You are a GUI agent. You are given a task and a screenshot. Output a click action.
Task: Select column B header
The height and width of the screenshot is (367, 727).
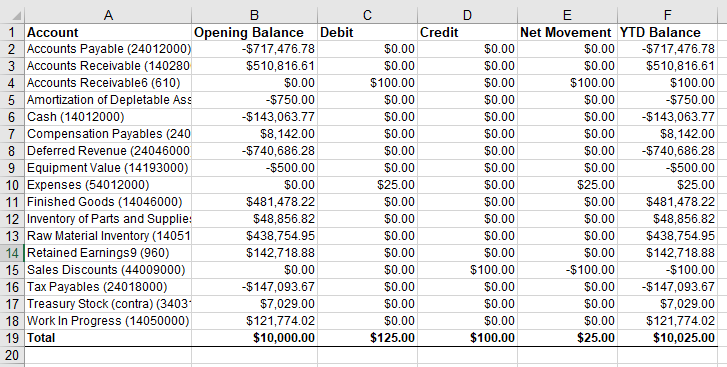point(254,15)
